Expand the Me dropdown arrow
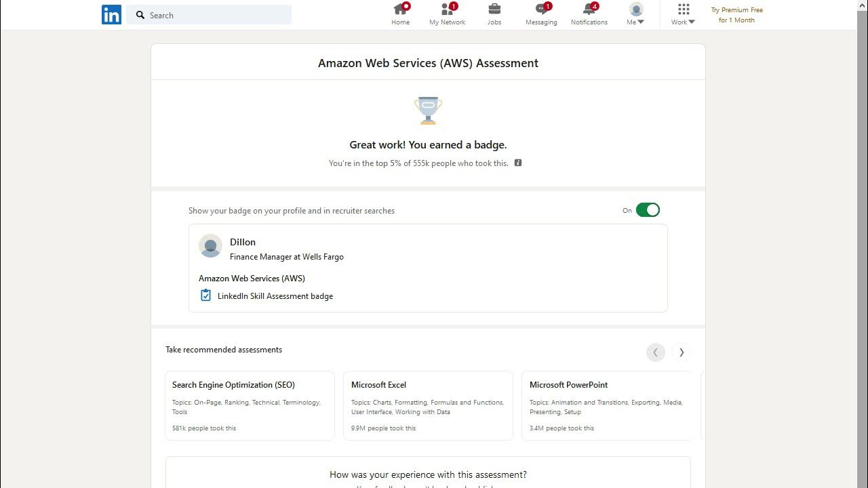This screenshot has width=868, height=488. (641, 22)
